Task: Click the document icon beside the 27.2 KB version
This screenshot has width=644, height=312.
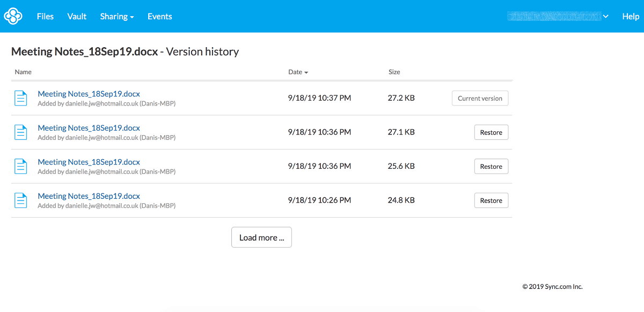Action: 20,98
